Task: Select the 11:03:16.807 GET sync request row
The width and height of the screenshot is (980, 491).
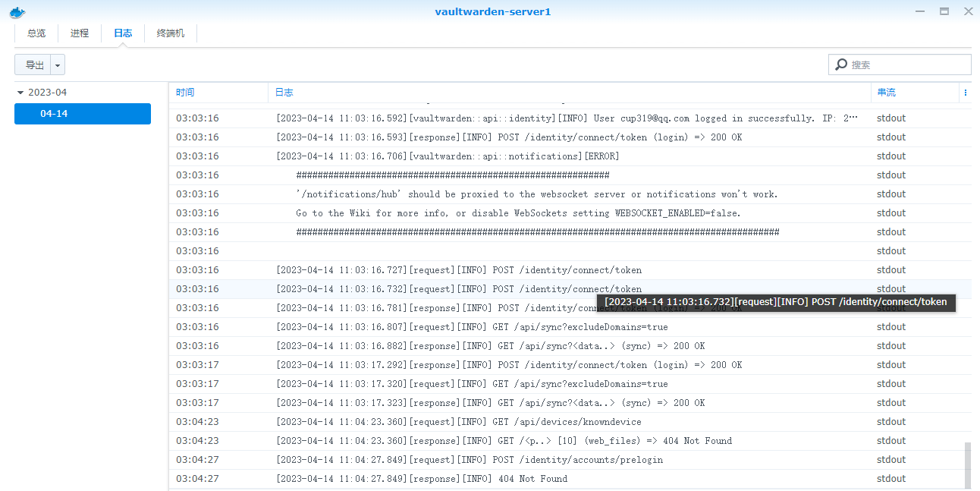Action: tap(570, 327)
